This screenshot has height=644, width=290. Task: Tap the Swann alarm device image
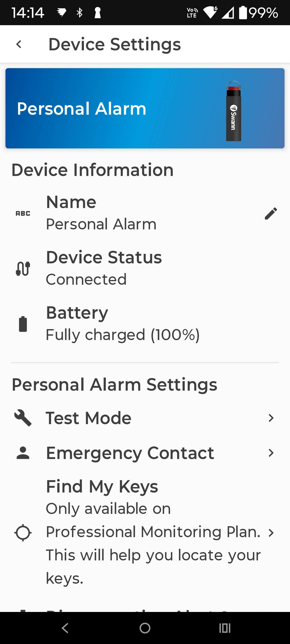(233, 111)
